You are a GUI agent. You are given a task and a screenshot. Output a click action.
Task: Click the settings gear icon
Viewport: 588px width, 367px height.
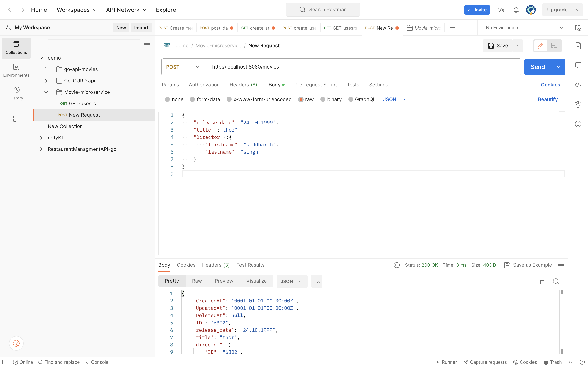501,10
